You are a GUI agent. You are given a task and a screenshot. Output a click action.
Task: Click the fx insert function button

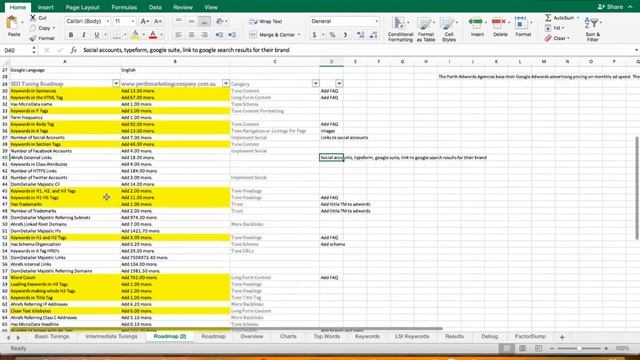pos(73,50)
